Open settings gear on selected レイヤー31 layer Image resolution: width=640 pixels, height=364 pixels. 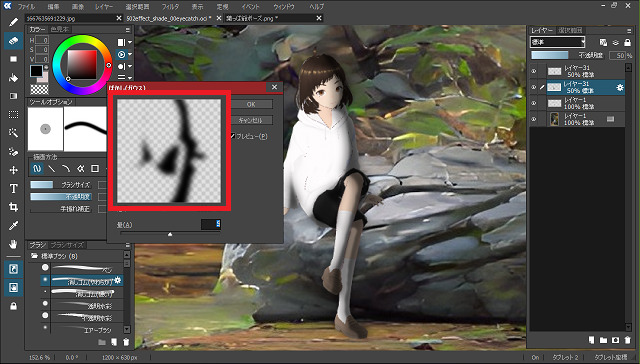pos(620,87)
